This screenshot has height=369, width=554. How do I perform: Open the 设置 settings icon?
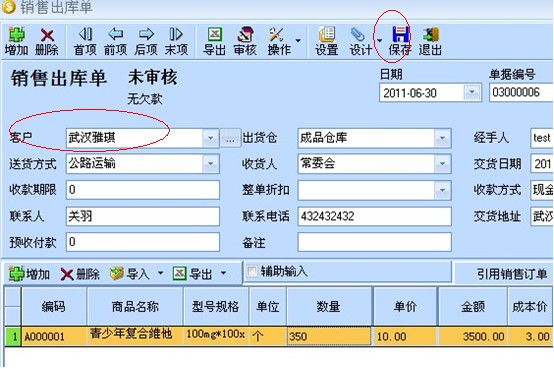(327, 41)
